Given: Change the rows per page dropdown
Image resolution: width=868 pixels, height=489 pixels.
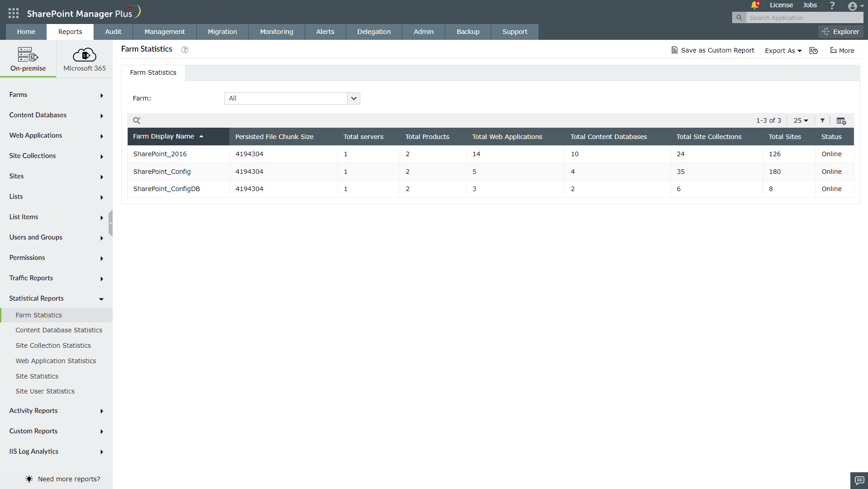Looking at the screenshot, I should [x=801, y=120].
